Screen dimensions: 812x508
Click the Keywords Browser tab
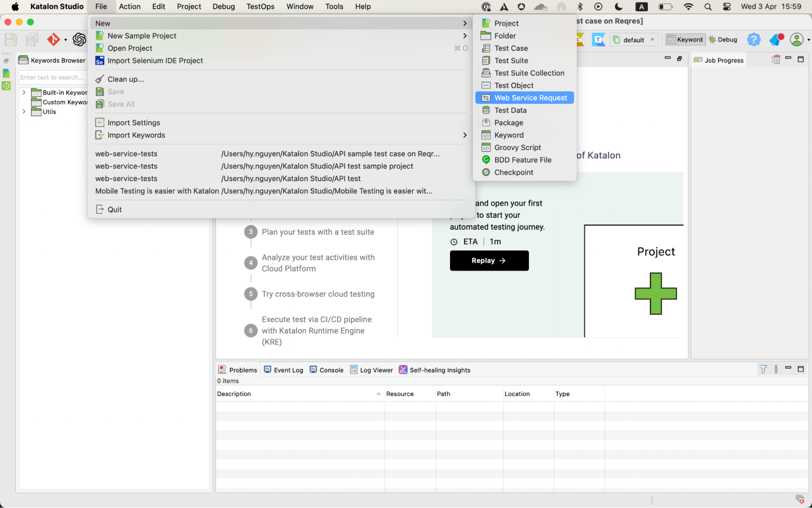[52, 60]
